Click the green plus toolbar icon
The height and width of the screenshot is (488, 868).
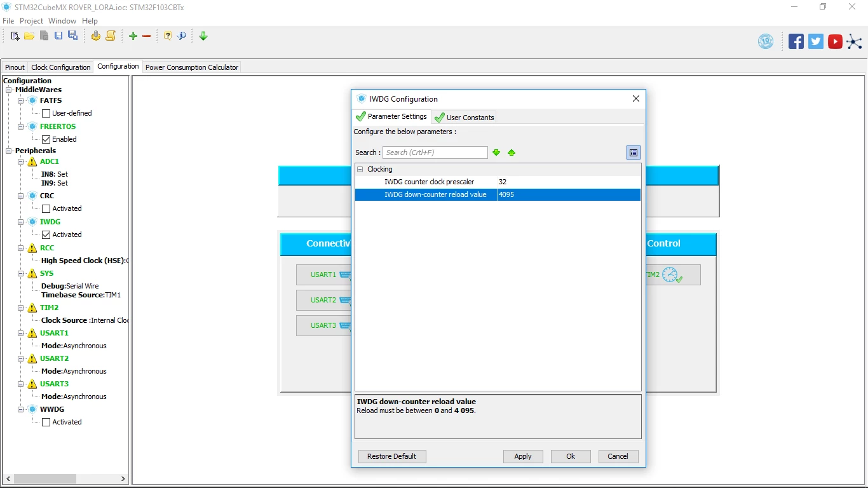pos(133,36)
